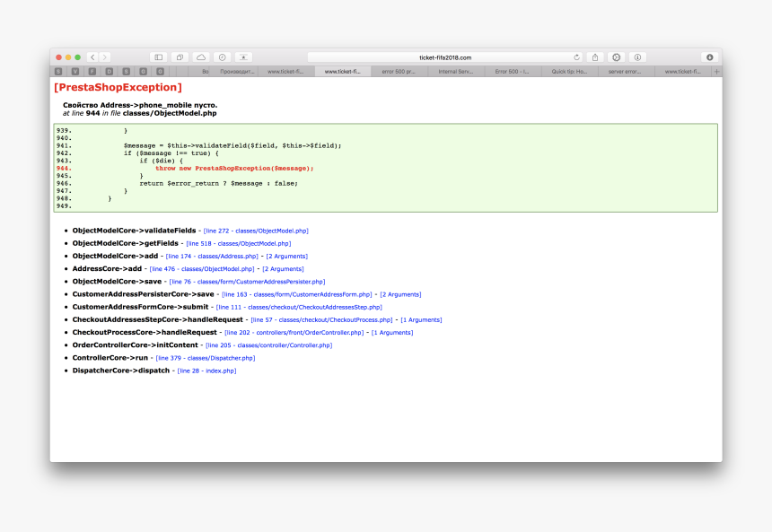This screenshot has height=532, width=772.
Task: Click the 'CustomerAddressFormCore->submit' entry
Action: coord(140,308)
